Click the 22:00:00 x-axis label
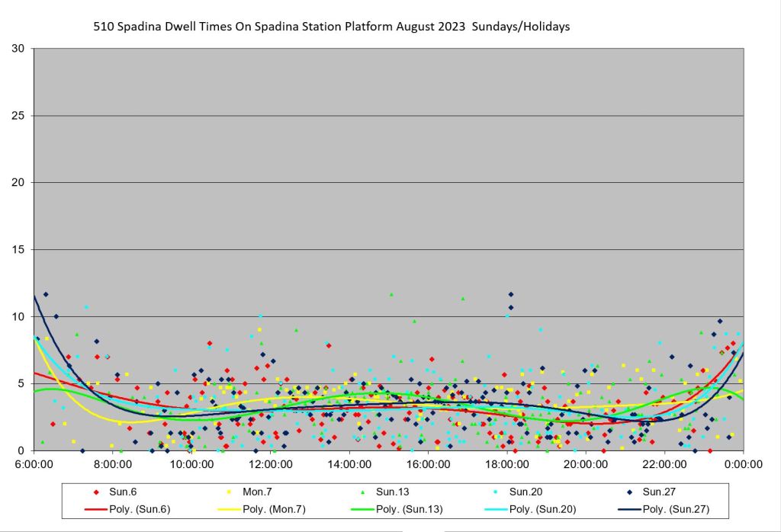Image resolution: width=781 pixels, height=532 pixels. (665, 463)
